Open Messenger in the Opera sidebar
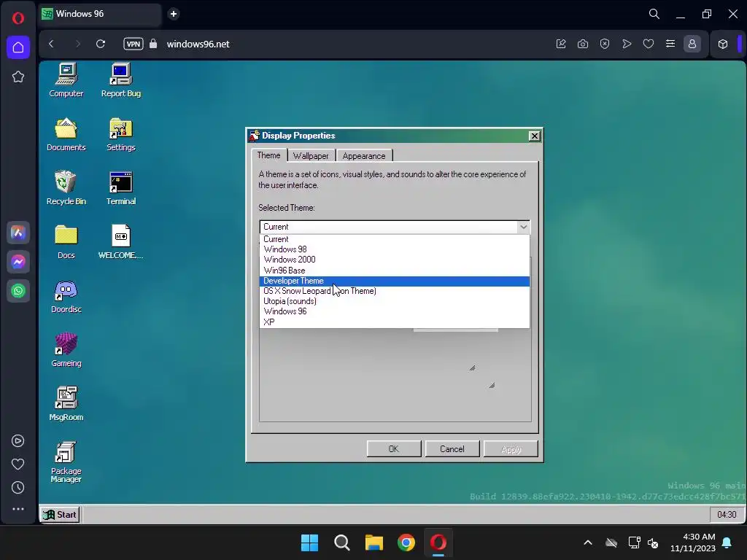The width and height of the screenshot is (747, 560). (18, 262)
